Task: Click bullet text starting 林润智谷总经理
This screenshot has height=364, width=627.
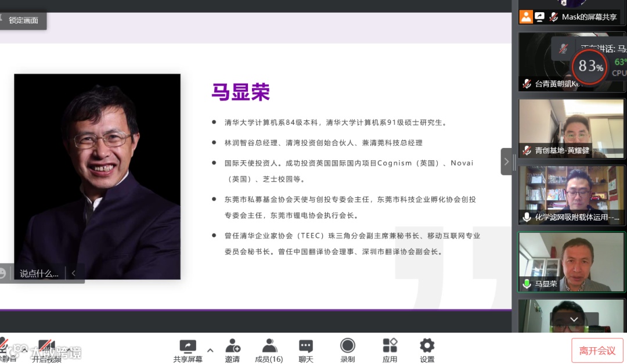Action: [x=323, y=143]
